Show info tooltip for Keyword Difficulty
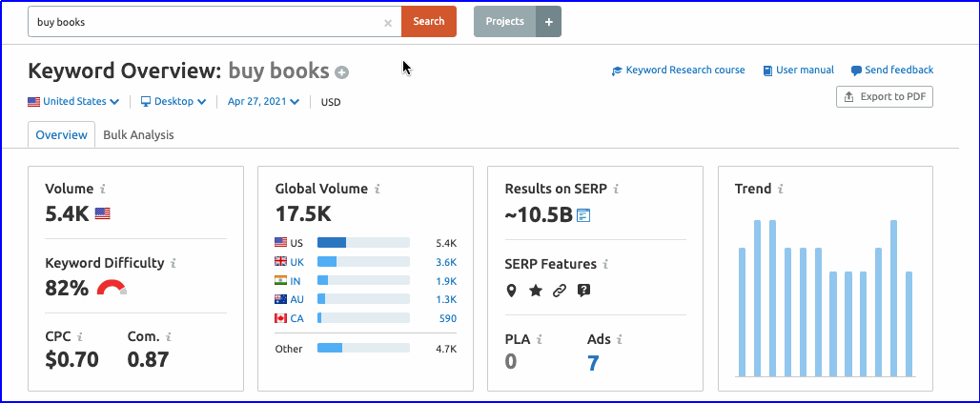 click(173, 263)
